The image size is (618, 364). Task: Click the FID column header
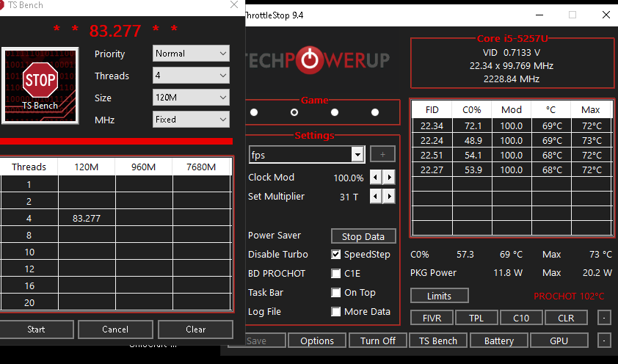(432, 110)
